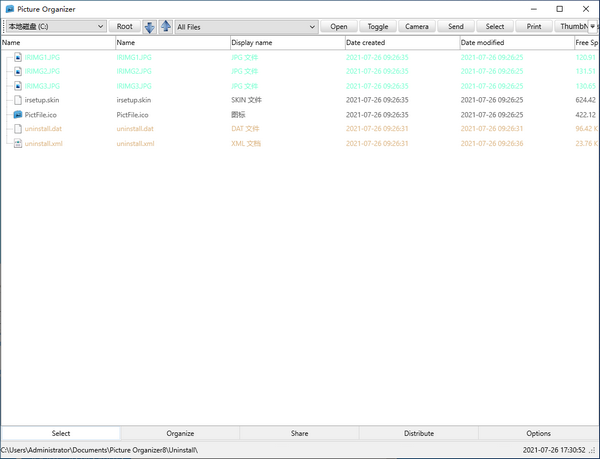This screenshot has width=600, height=459.
Task: Click the Print toolbar button
Action: (x=534, y=27)
